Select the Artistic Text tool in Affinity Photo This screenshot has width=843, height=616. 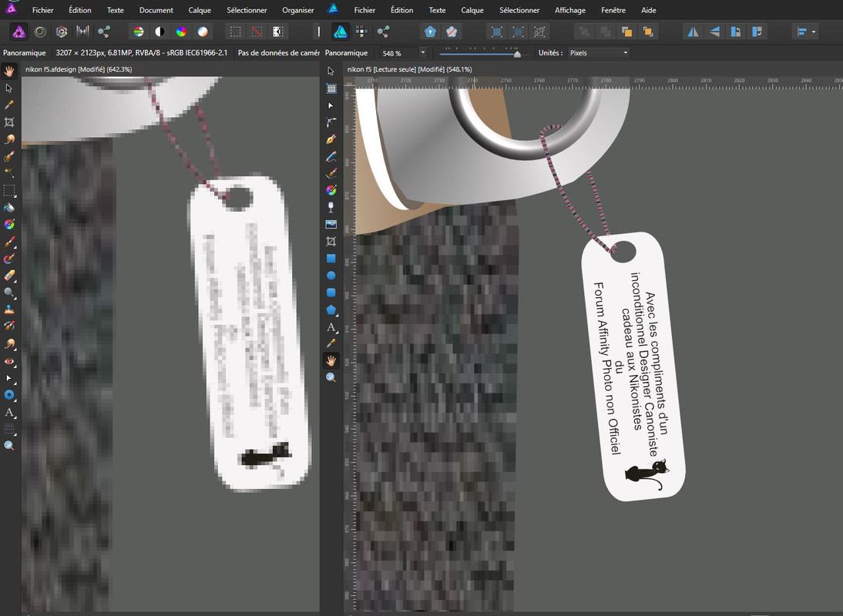9,413
